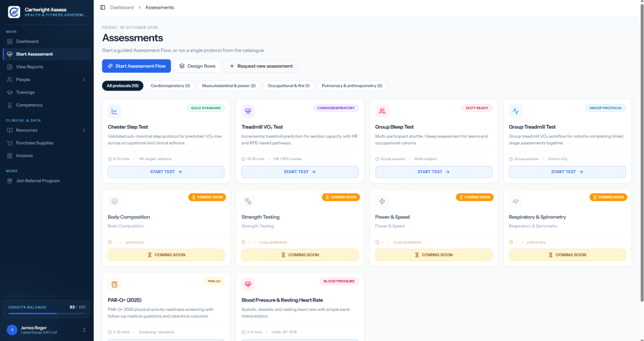Click the Chester Step Test chart icon
Image resolution: width=644 pixels, height=341 pixels.
tap(114, 111)
